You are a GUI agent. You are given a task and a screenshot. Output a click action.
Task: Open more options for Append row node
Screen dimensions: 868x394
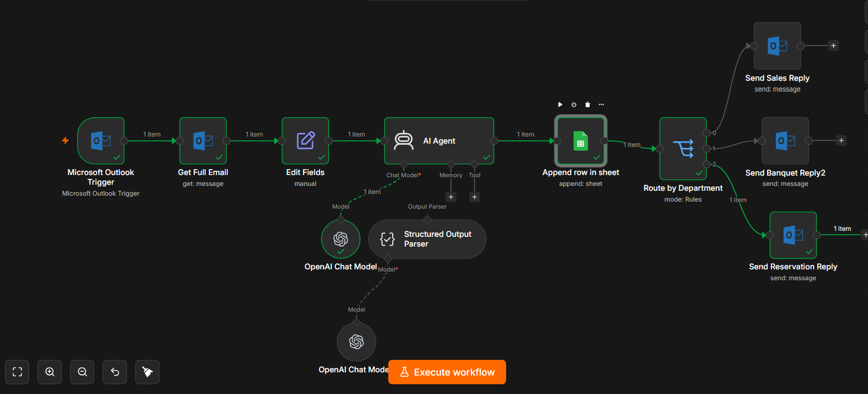coord(601,105)
